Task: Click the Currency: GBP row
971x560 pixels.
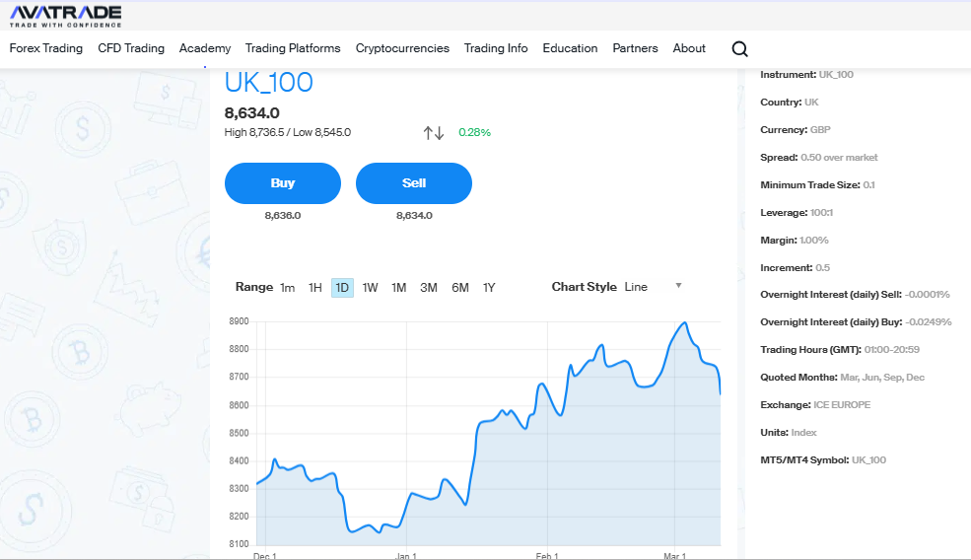Action: (x=796, y=130)
